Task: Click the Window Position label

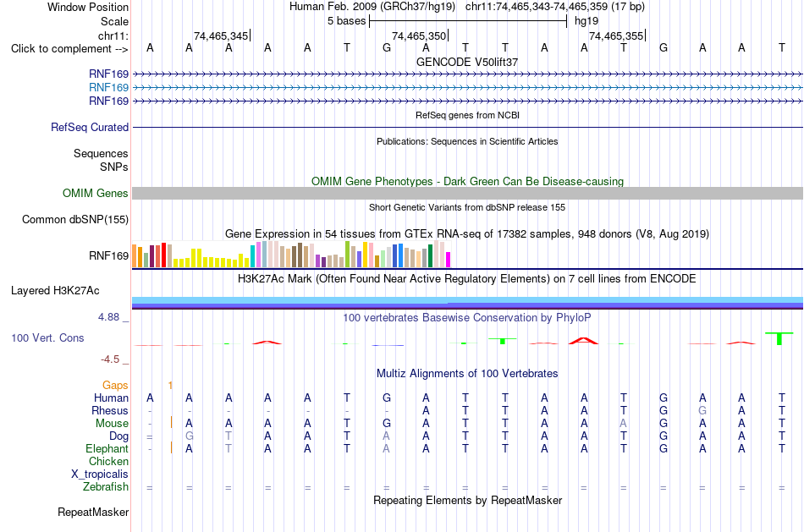Action: 88,7
